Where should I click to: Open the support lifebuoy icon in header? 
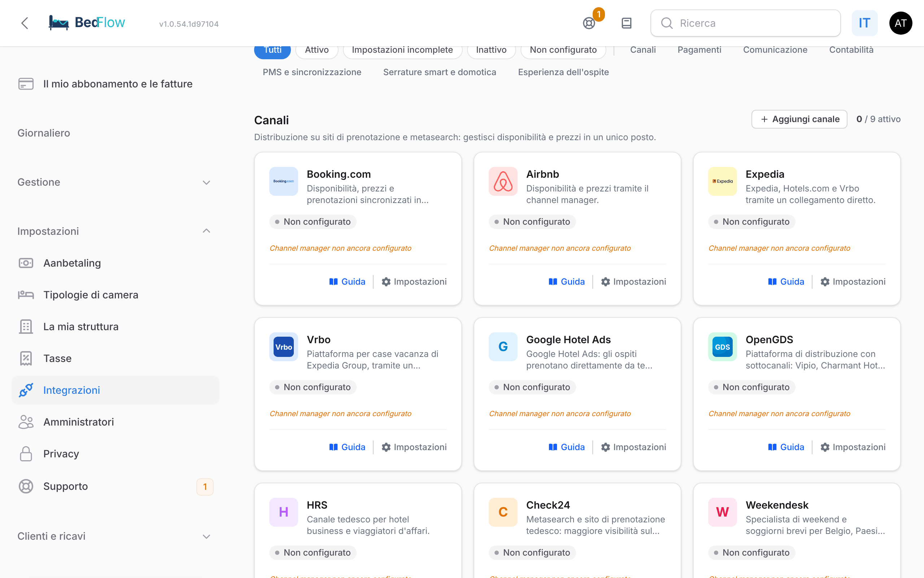point(589,23)
